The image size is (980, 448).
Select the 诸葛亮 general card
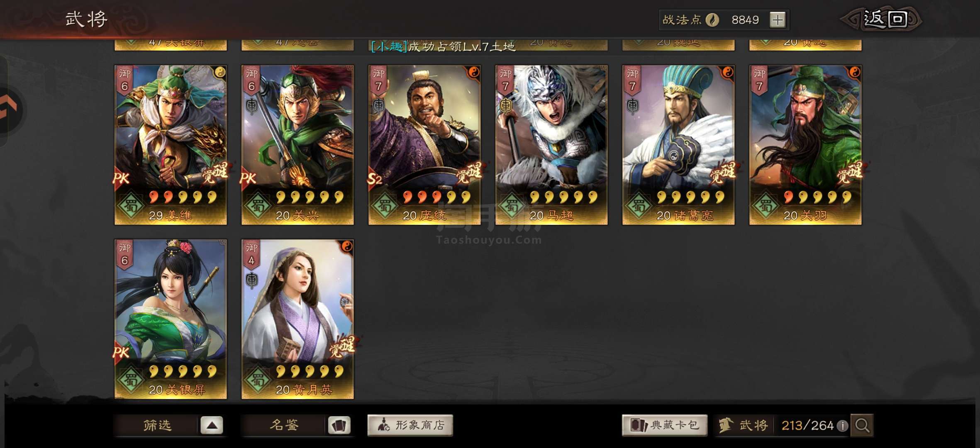[678, 145]
